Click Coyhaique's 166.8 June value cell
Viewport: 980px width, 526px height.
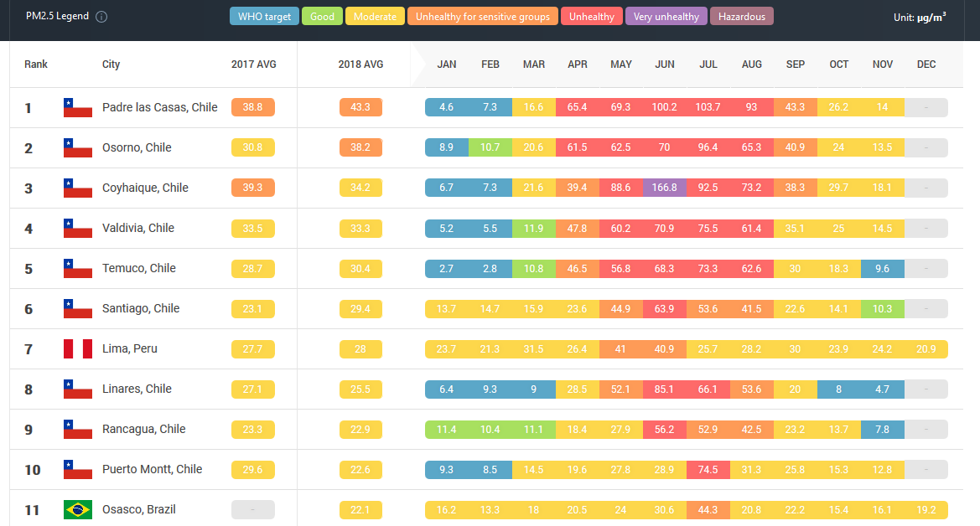pos(665,188)
